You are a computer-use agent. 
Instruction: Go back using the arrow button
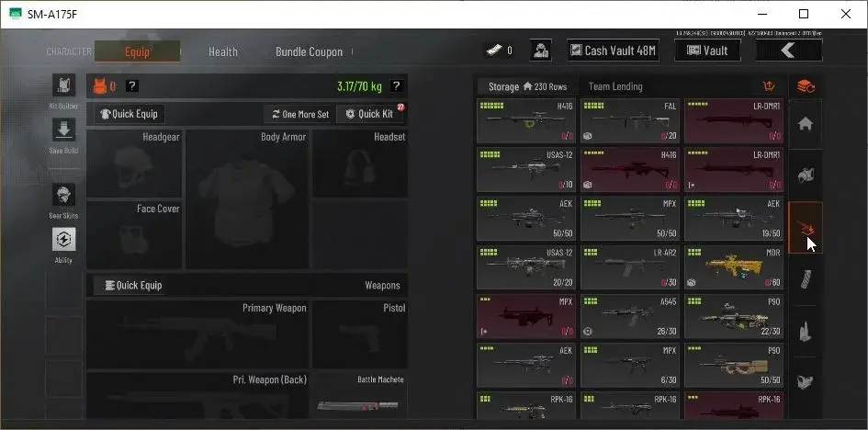789,51
